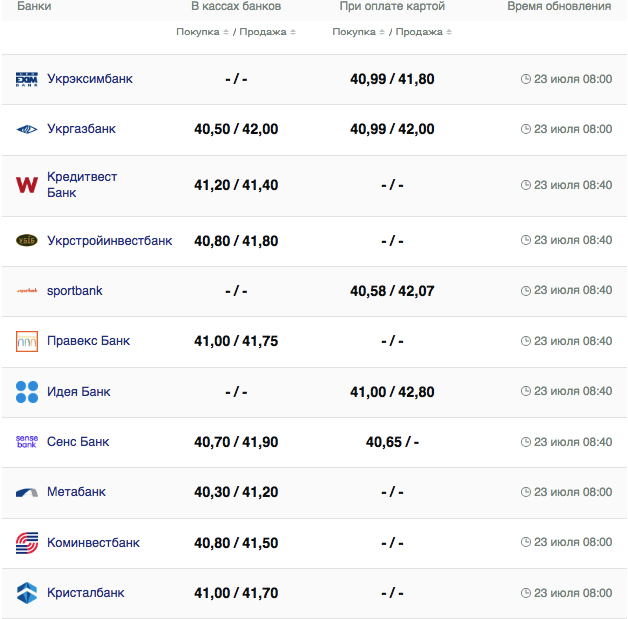Click the Кредитвест Банк red W logo
This screenshot has width=628, height=619.
[x=27, y=185]
